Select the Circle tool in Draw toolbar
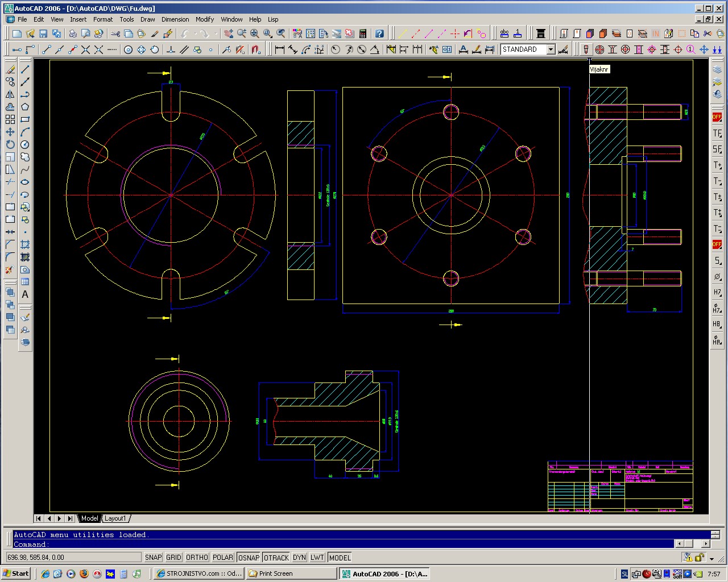Screen dimensions: 728x582 pos(25,144)
